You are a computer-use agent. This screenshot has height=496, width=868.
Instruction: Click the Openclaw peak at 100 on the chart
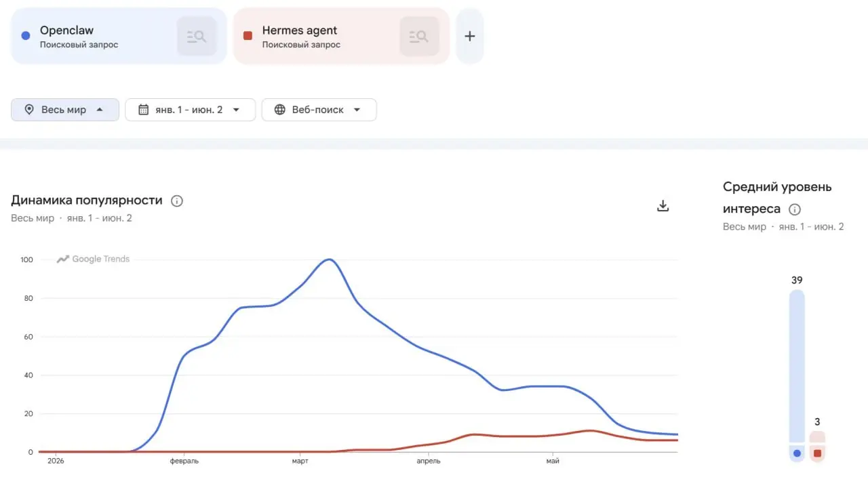click(x=330, y=260)
